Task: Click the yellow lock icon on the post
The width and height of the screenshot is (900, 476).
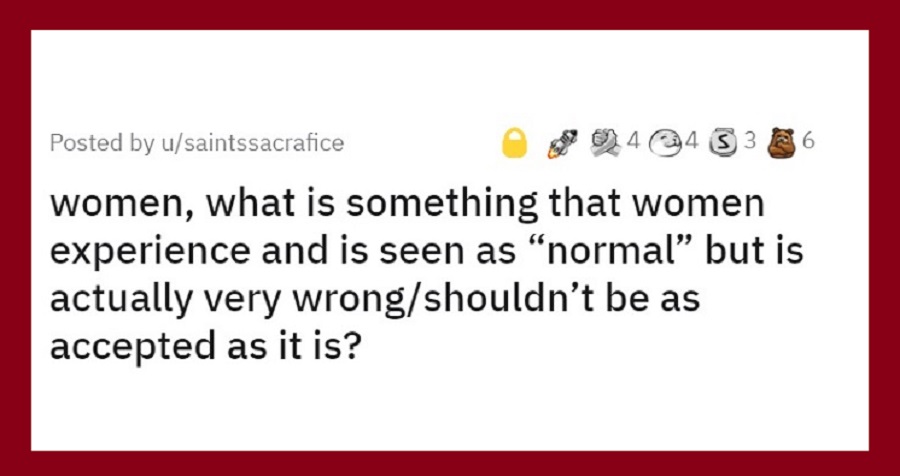Action: click(514, 142)
